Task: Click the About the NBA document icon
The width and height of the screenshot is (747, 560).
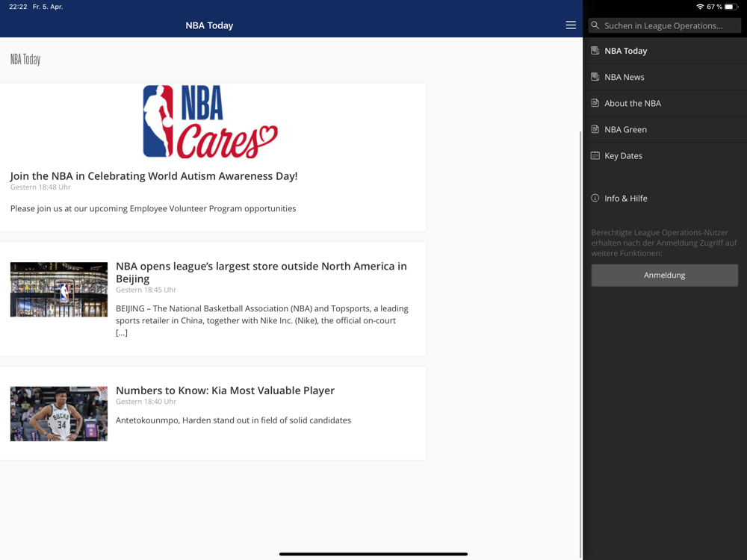Action: 595,103
